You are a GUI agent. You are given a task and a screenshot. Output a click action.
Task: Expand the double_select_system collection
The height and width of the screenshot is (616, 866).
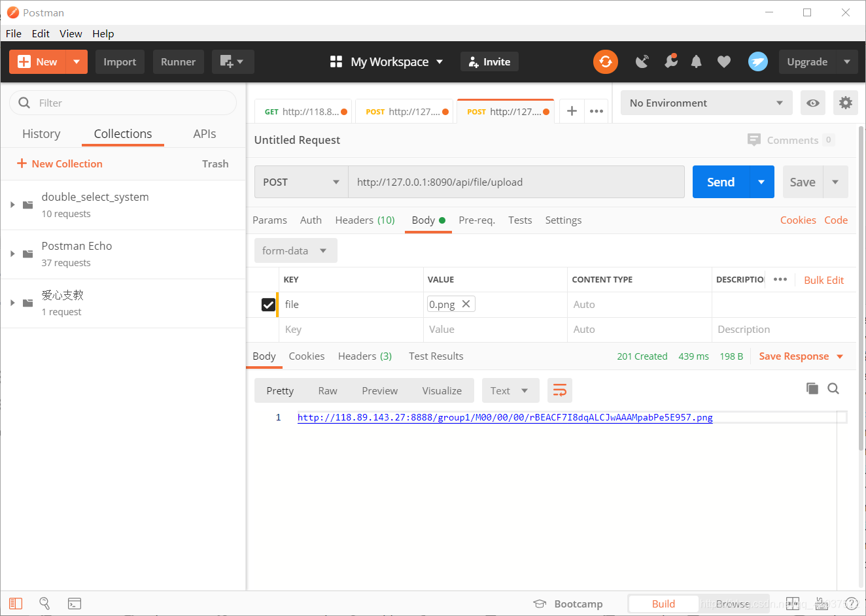click(12, 205)
